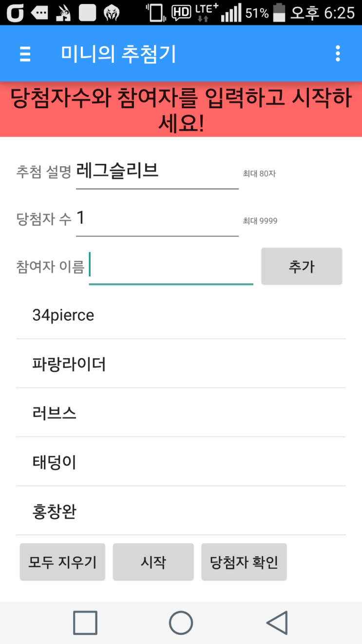Select participant 홍창완 in the list
This screenshot has height=644, width=362.
(x=181, y=511)
